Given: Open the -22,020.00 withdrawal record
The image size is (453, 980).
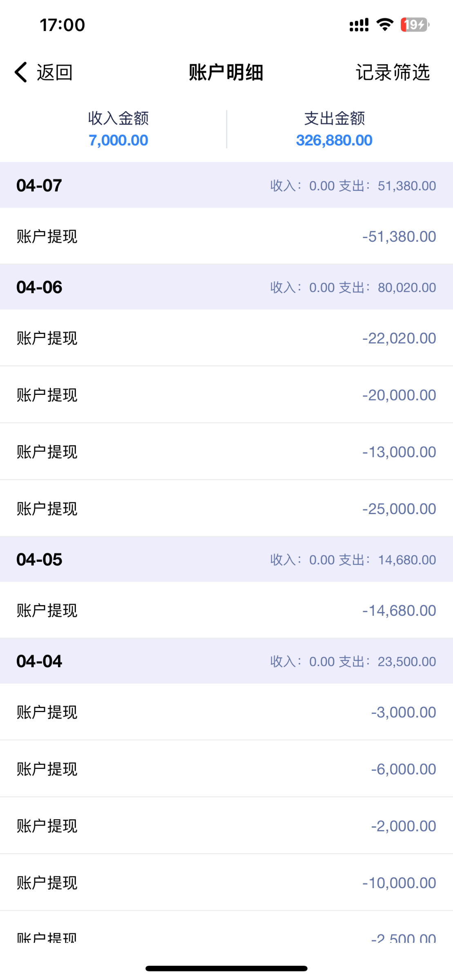Looking at the screenshot, I should [x=226, y=338].
